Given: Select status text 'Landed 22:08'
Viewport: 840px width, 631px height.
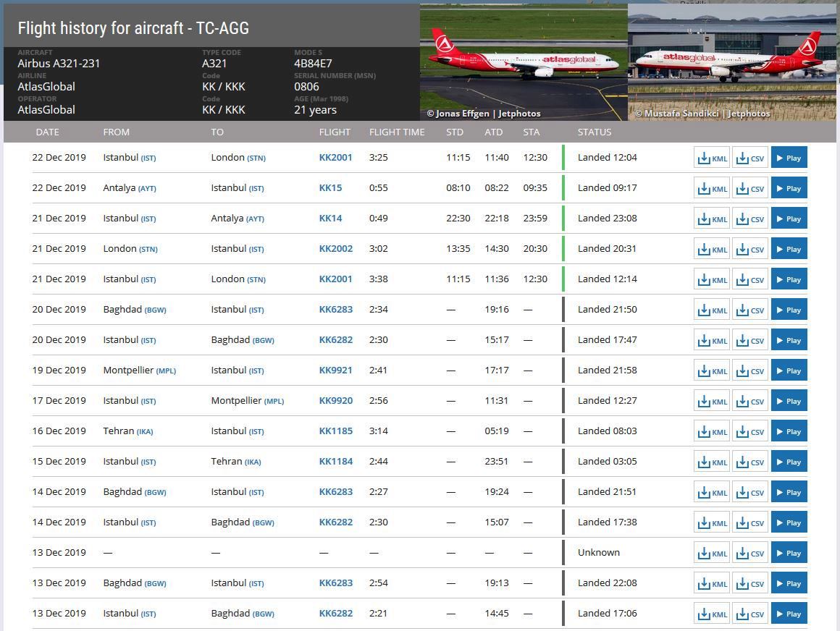Looking at the screenshot, I should pos(607,583).
